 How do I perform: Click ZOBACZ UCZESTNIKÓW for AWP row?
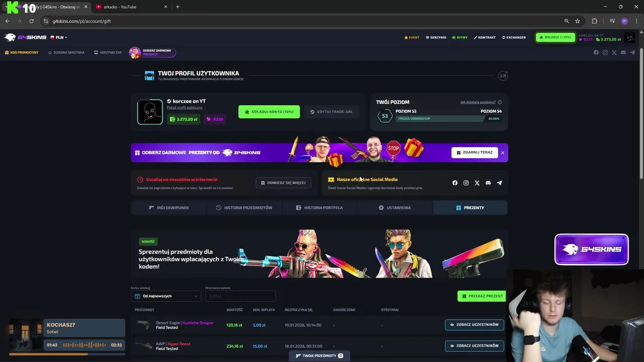(x=474, y=346)
